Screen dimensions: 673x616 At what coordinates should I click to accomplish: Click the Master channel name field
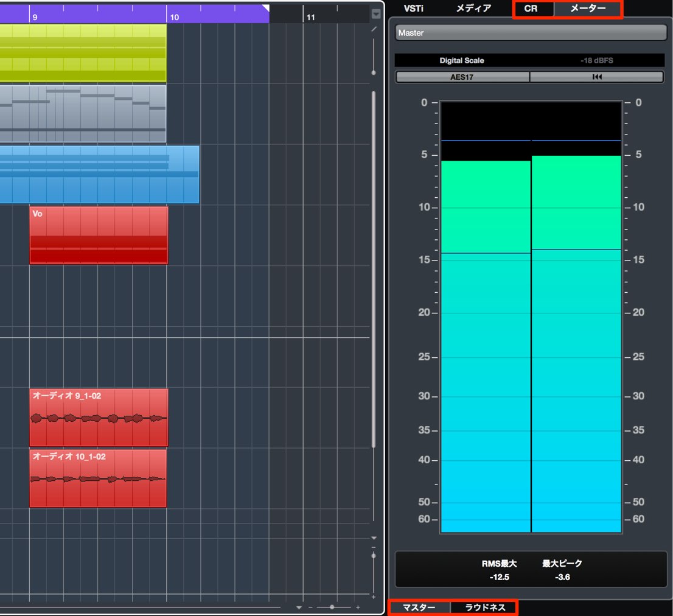pos(531,33)
